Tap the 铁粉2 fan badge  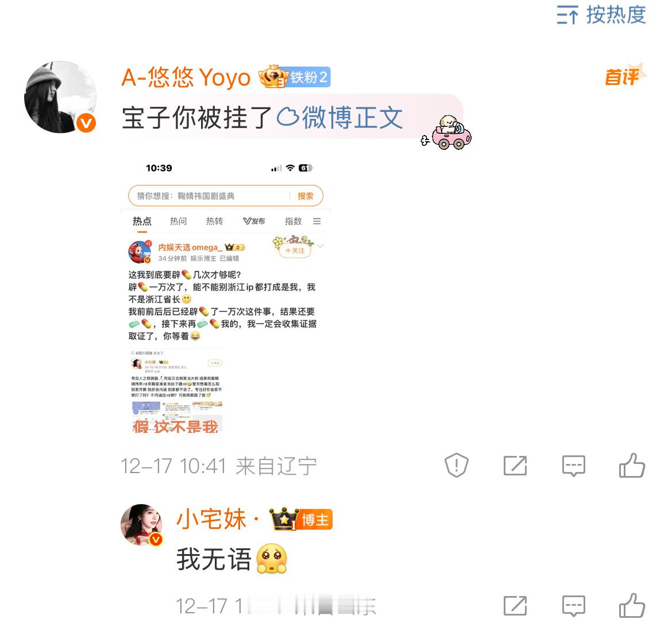click(295, 77)
